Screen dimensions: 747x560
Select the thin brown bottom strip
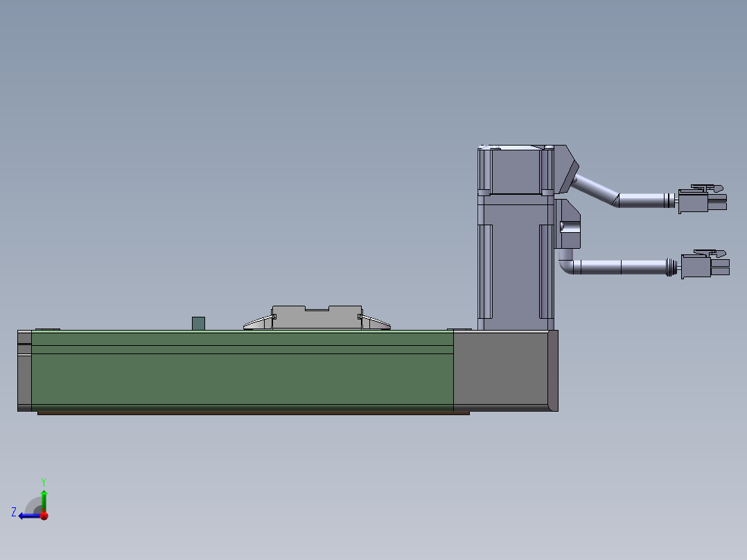click(254, 413)
